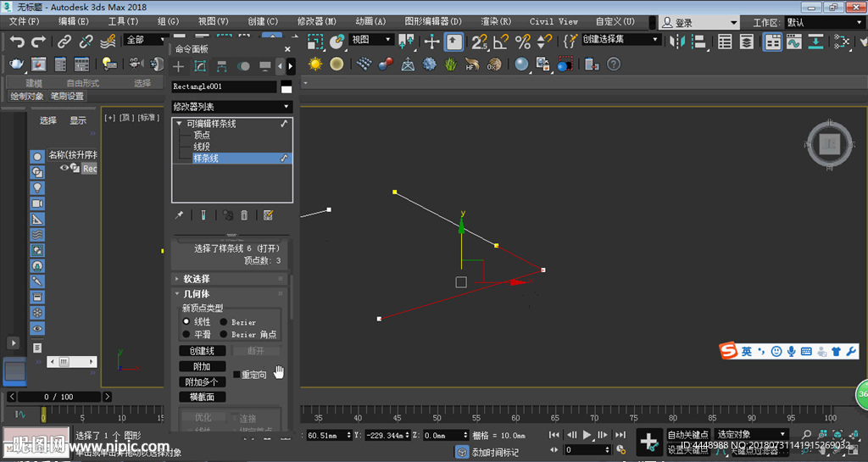Viewport: 868px width, 462px height.
Task: Toggle the Angle Snap icon
Action: pos(501,42)
